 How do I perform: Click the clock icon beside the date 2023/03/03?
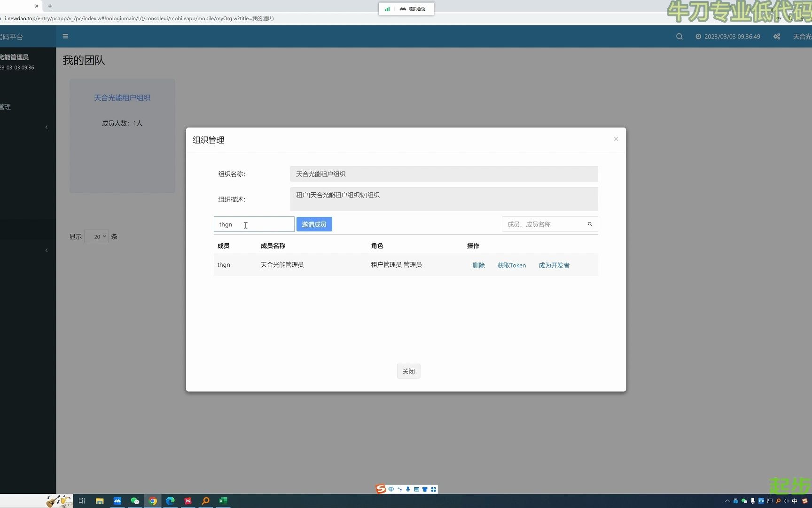(698, 37)
